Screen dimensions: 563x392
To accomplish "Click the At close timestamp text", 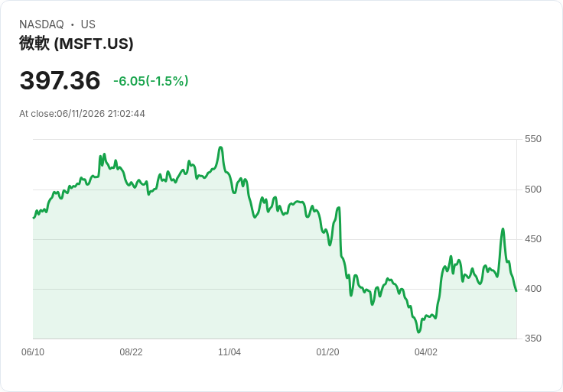I will (x=82, y=114).
